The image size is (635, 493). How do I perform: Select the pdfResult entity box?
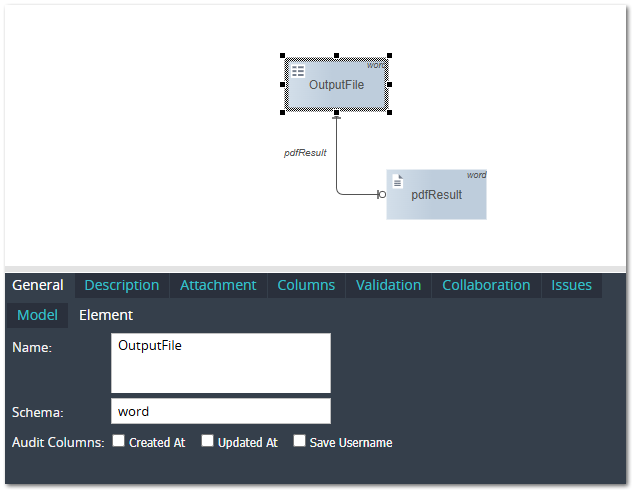436,194
